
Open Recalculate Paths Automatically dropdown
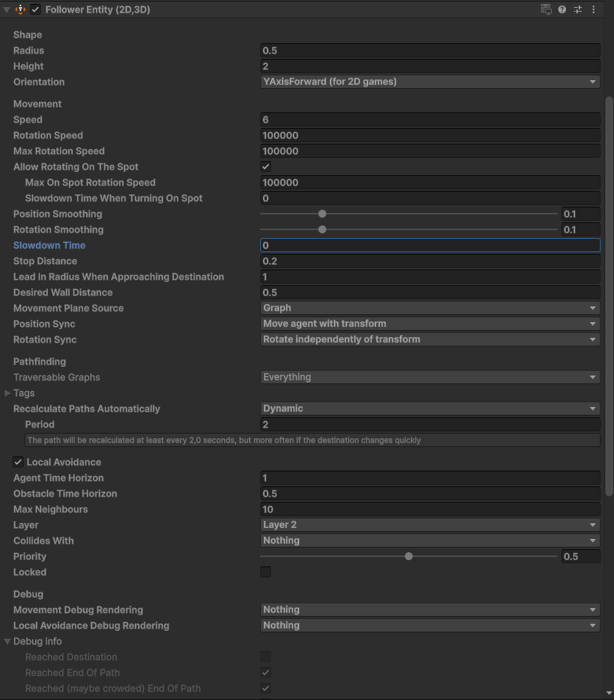click(429, 409)
